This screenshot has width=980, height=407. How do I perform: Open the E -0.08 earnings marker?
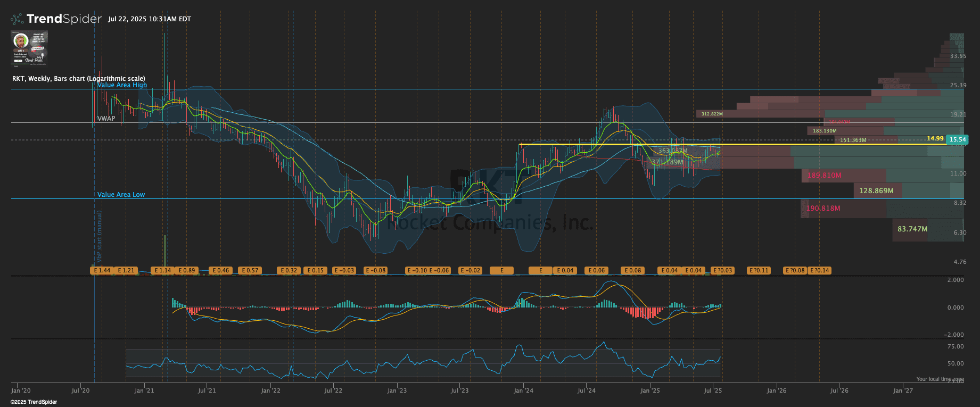(x=376, y=270)
